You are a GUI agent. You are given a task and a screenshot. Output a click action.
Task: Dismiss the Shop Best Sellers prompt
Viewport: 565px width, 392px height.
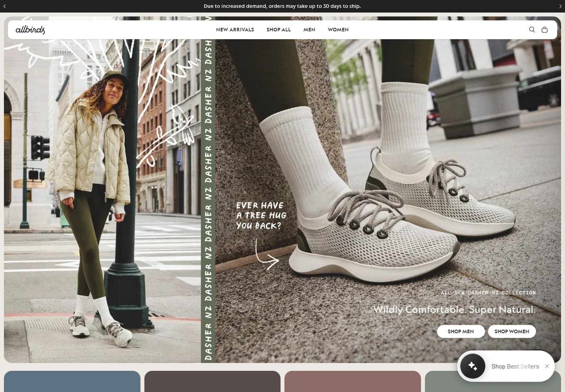547,366
